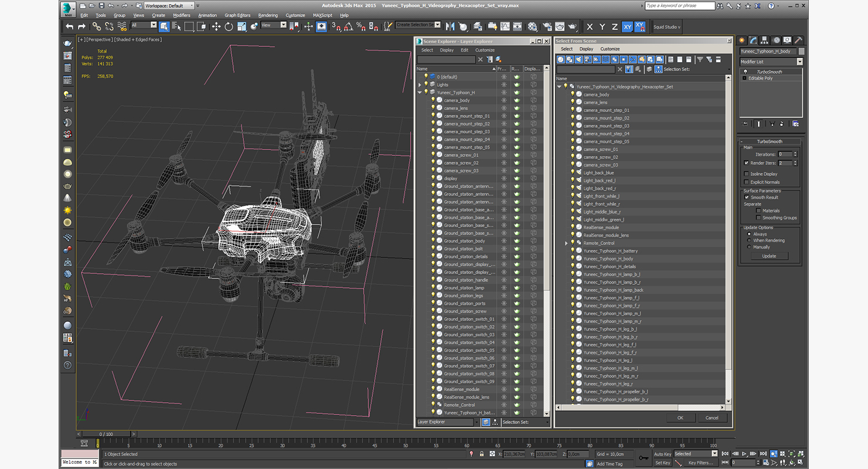Viewport: 868px width, 469px height.
Task: Switch to the Create command panel tab
Action: (742, 40)
